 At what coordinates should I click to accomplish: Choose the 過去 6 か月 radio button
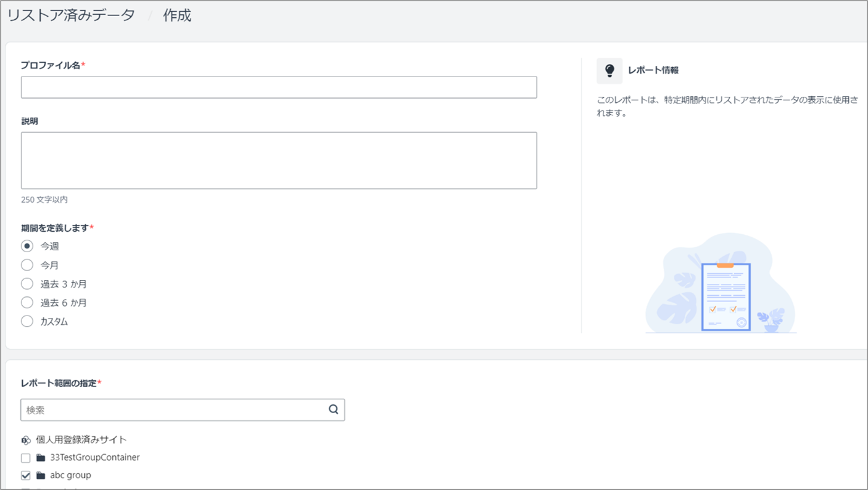[x=27, y=303]
